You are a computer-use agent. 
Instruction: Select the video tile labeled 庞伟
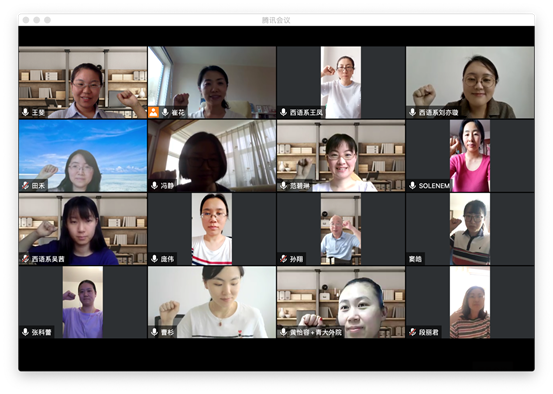point(212,229)
